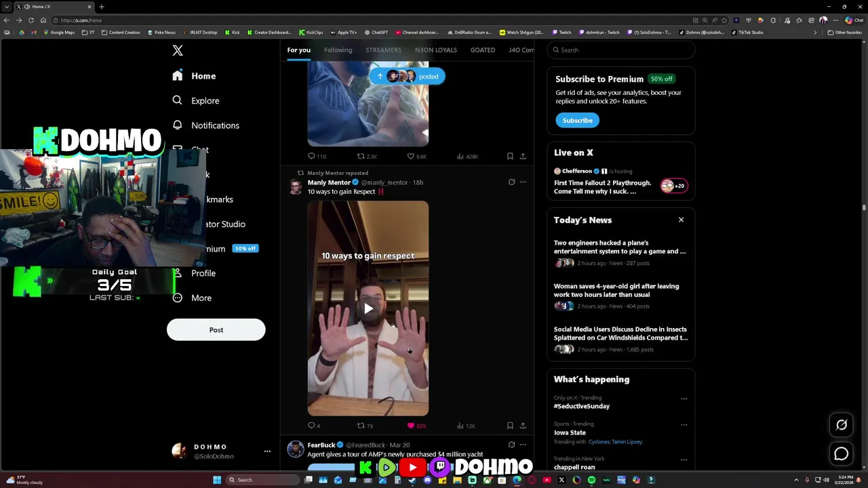Switch to the STREAMERS tab
The image size is (868, 488).
383,49
